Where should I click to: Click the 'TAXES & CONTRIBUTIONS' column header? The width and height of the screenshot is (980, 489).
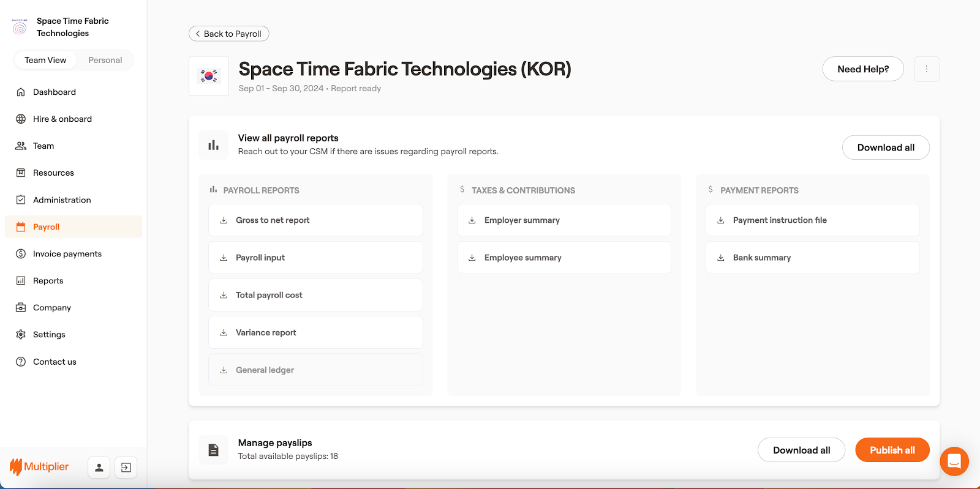523,190
